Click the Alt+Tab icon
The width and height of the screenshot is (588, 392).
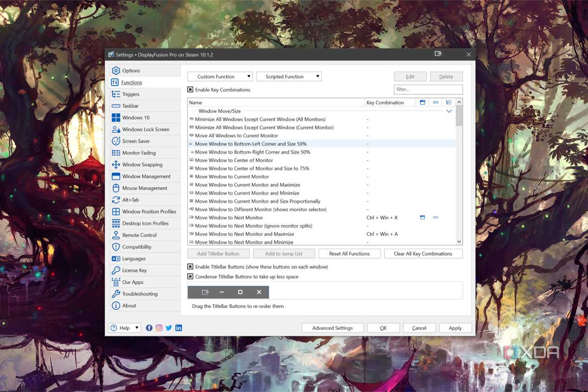(116, 200)
